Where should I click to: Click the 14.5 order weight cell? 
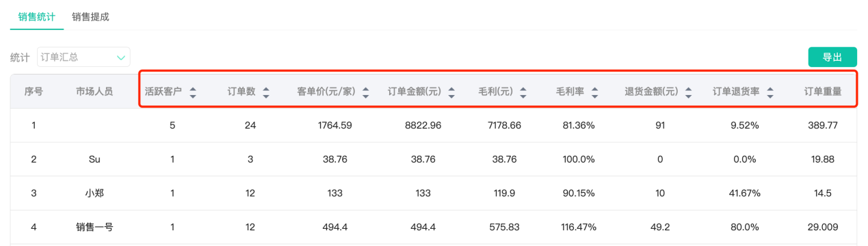coord(822,193)
